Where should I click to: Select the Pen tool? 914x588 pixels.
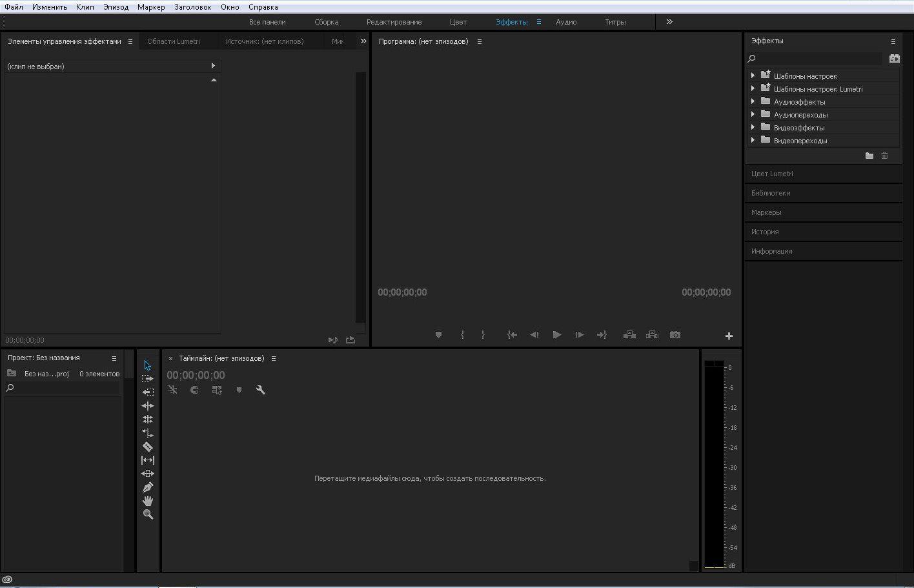click(148, 487)
